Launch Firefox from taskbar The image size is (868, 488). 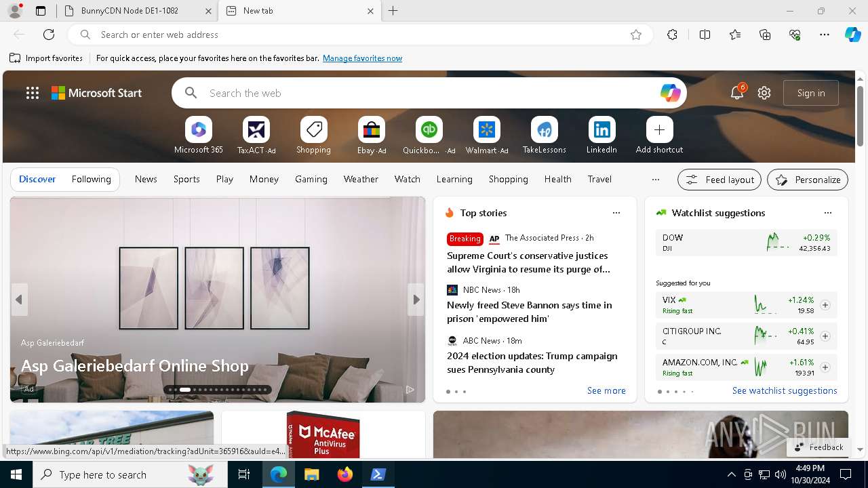[x=345, y=474]
